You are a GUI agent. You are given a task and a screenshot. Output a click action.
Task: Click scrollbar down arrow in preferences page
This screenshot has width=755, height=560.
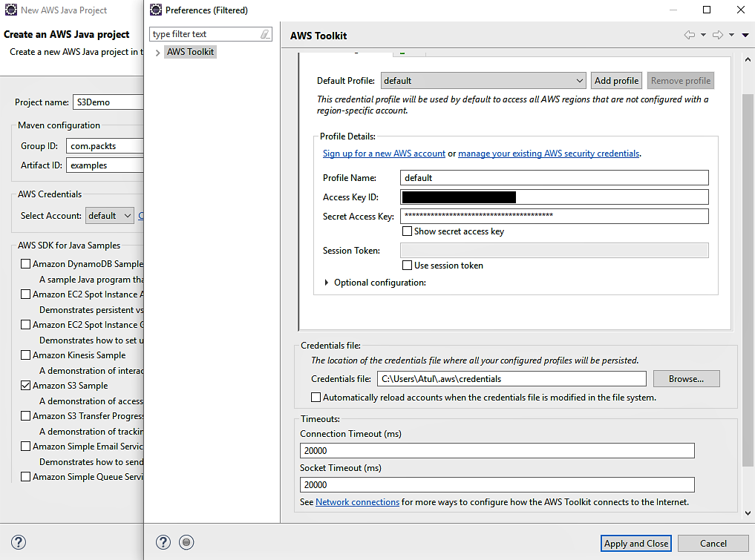748,513
